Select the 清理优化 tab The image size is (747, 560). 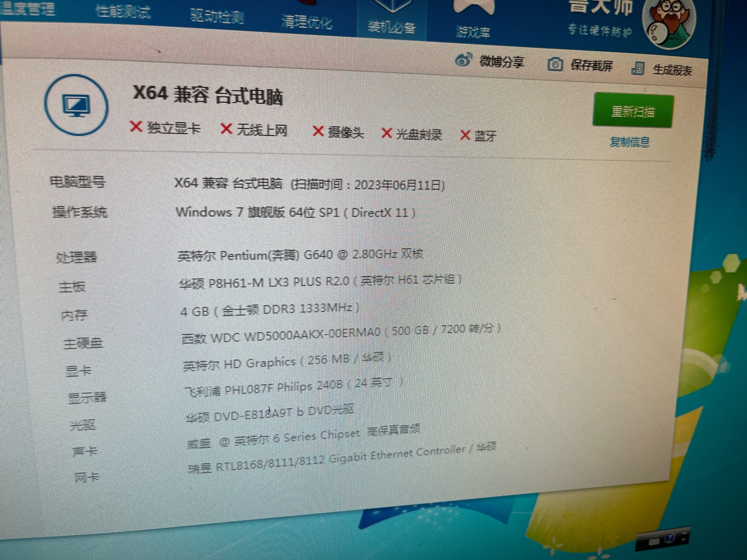306,21
